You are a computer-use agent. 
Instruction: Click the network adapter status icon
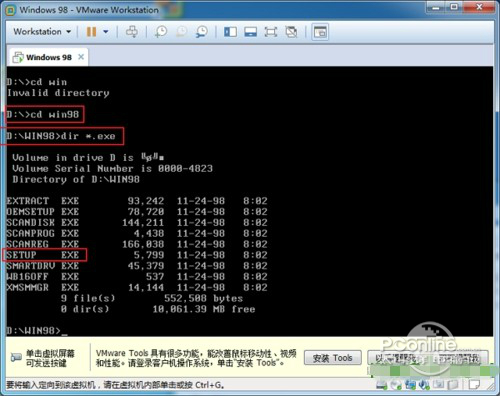coord(410,385)
